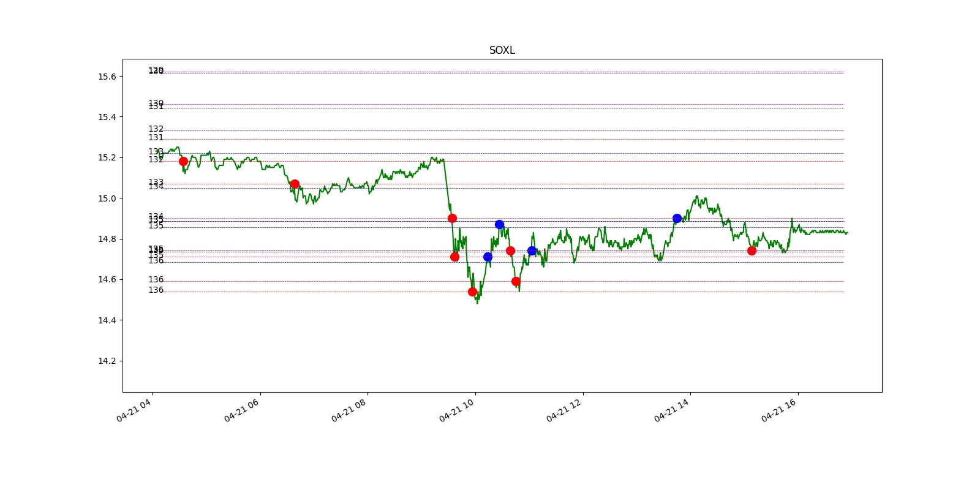
Task: Click the 15.6 y-axis tick label
Action: pos(107,77)
